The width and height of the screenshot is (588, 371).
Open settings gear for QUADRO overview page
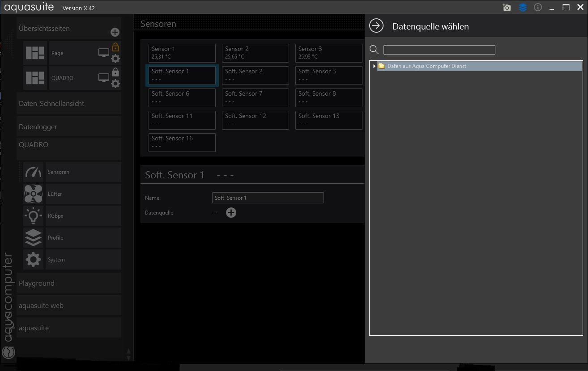point(115,84)
